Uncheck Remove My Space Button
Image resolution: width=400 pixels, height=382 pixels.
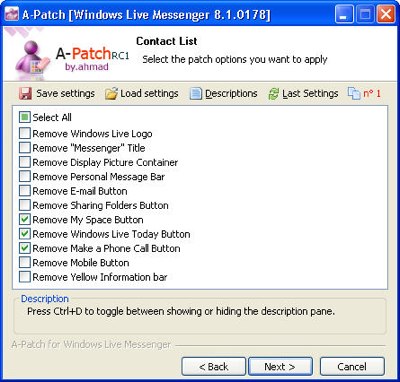(x=25, y=219)
